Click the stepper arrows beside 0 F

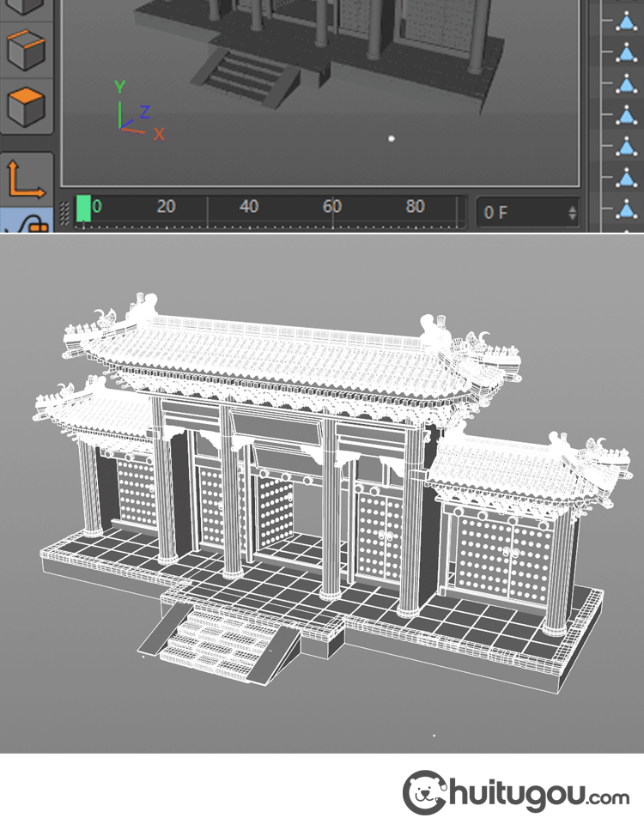(573, 213)
